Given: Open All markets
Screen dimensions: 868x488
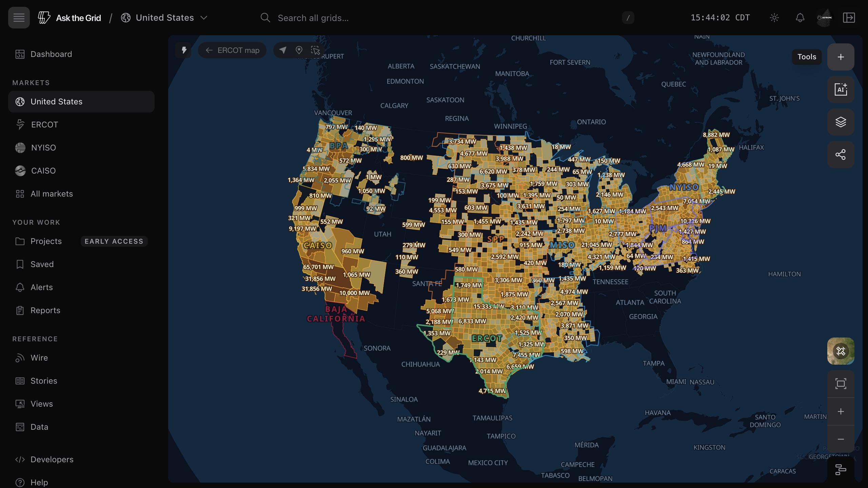Looking at the screenshot, I should tap(81, 194).
